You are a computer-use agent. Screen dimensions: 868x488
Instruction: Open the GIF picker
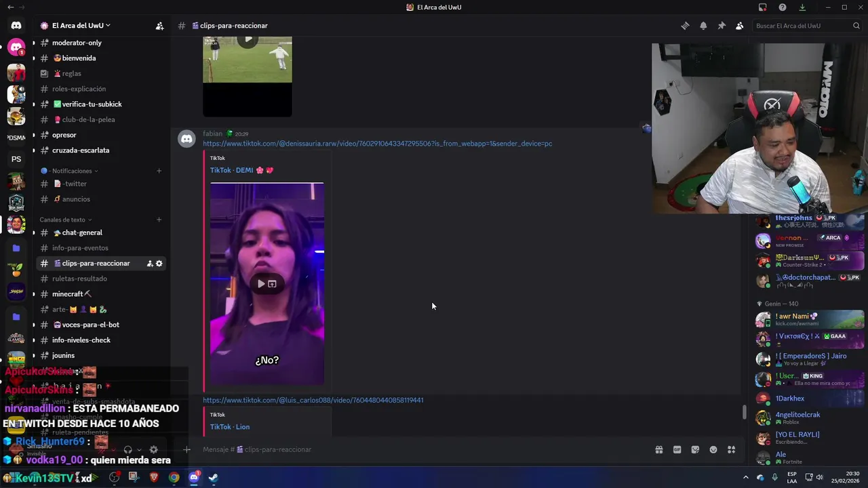point(677,449)
